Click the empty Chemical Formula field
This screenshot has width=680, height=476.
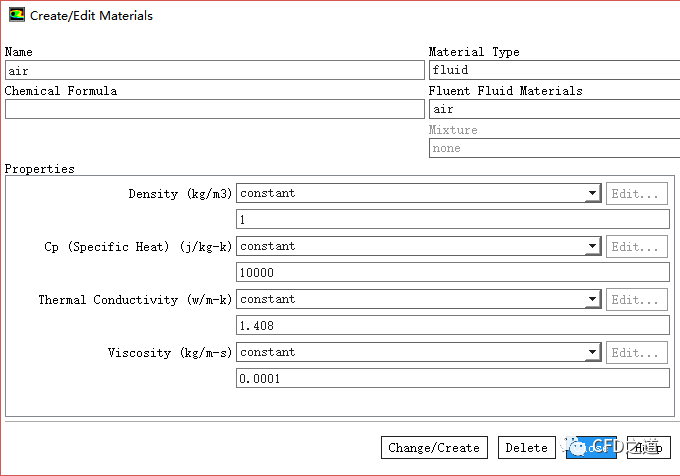coord(214,110)
